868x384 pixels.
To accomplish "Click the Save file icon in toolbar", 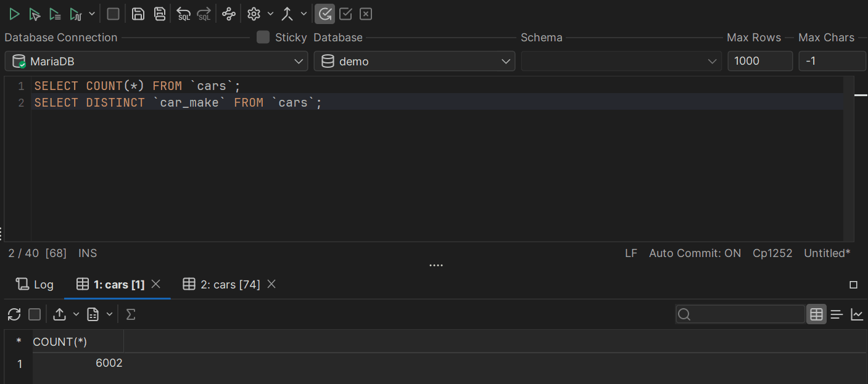I will tap(138, 14).
